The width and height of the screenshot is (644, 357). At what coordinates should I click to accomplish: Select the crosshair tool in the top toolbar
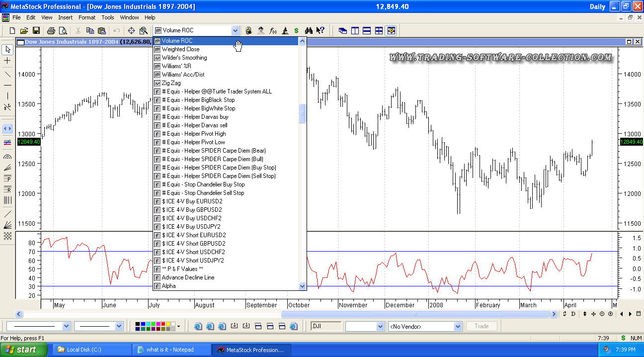point(131,31)
